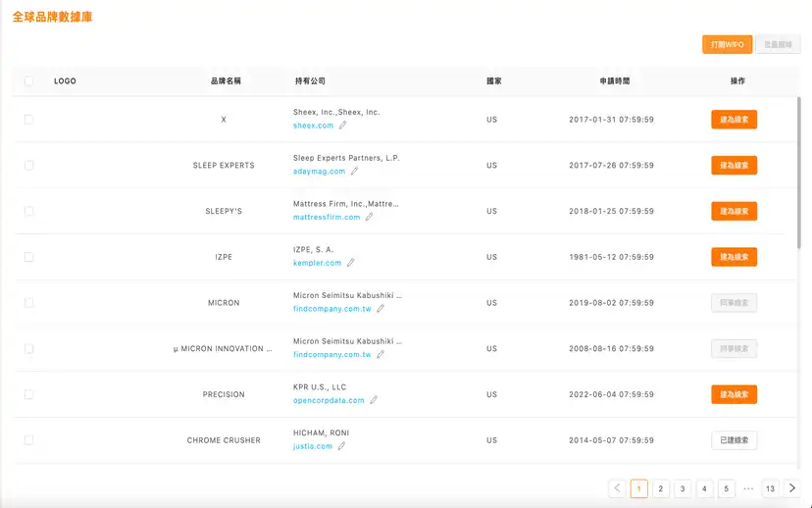The image size is (812, 508).
Task: Go to page 3
Action: (683, 488)
